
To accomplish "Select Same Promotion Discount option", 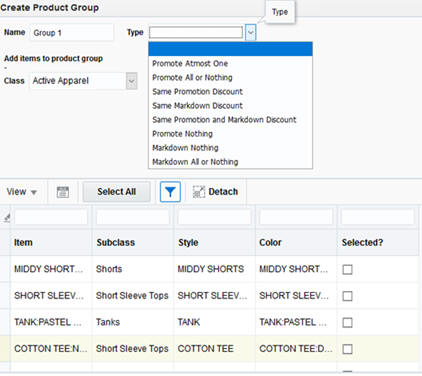I will pos(230,91).
